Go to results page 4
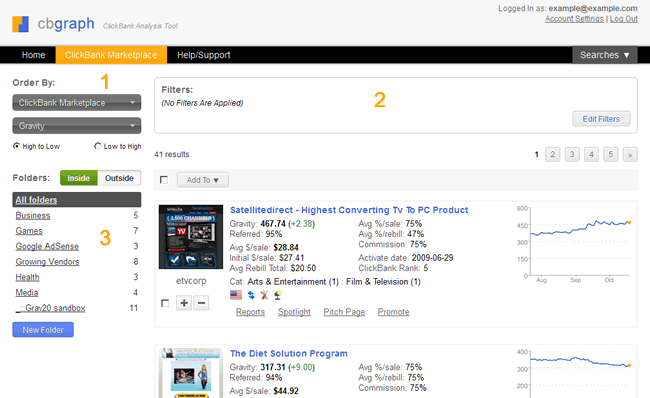 tap(592, 155)
